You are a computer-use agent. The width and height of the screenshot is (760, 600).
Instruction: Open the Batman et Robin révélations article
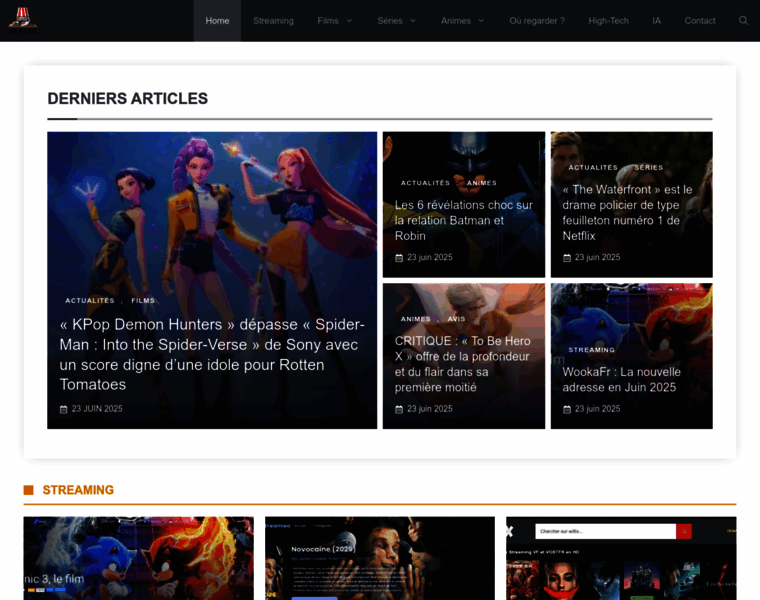(463, 221)
